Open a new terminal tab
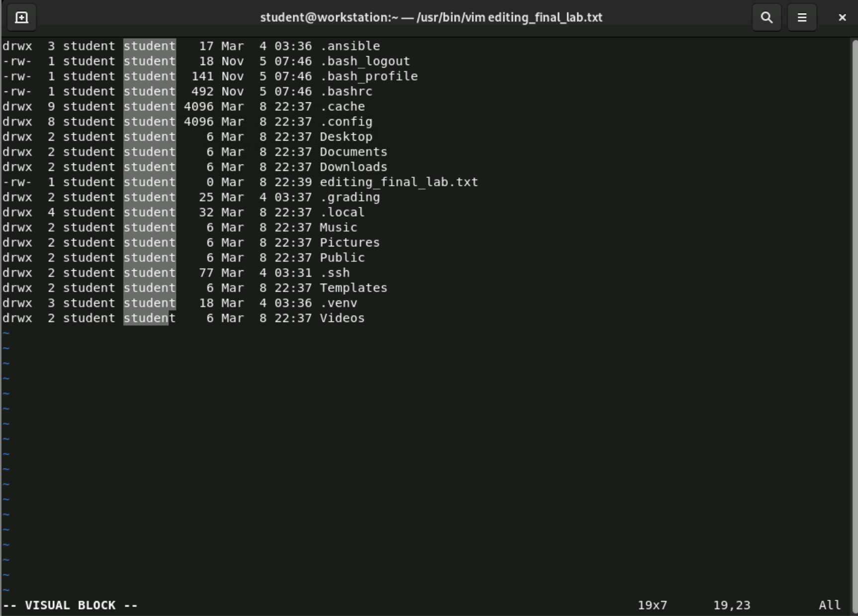 (x=21, y=17)
